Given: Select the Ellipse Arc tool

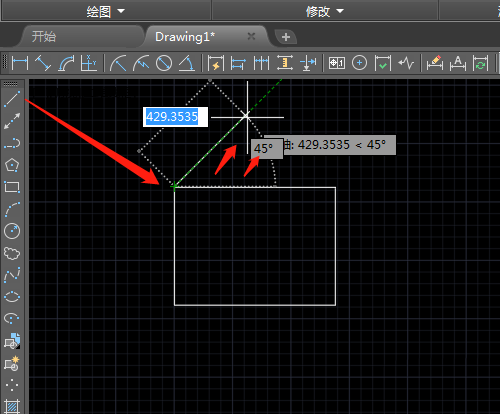Looking at the screenshot, I should 12,319.
